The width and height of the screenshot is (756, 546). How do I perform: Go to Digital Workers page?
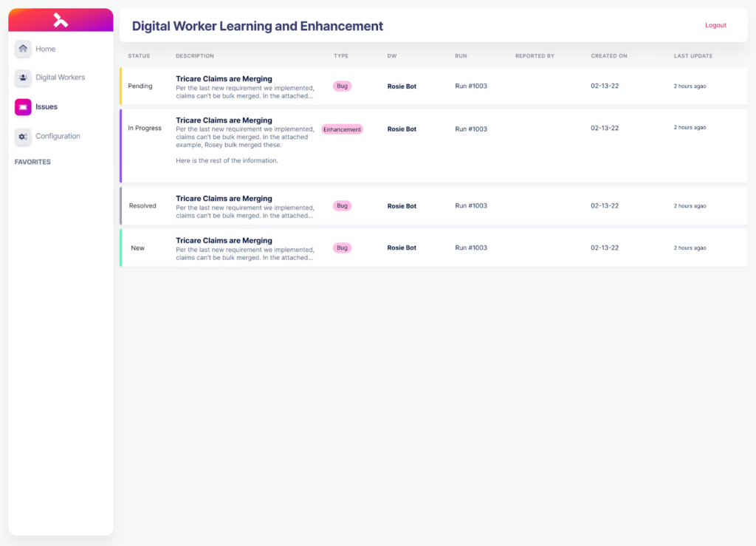tap(61, 78)
